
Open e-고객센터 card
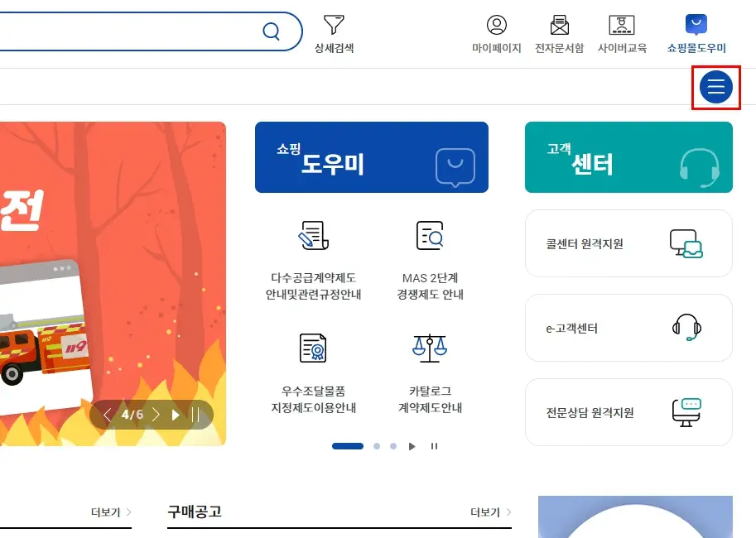point(628,328)
